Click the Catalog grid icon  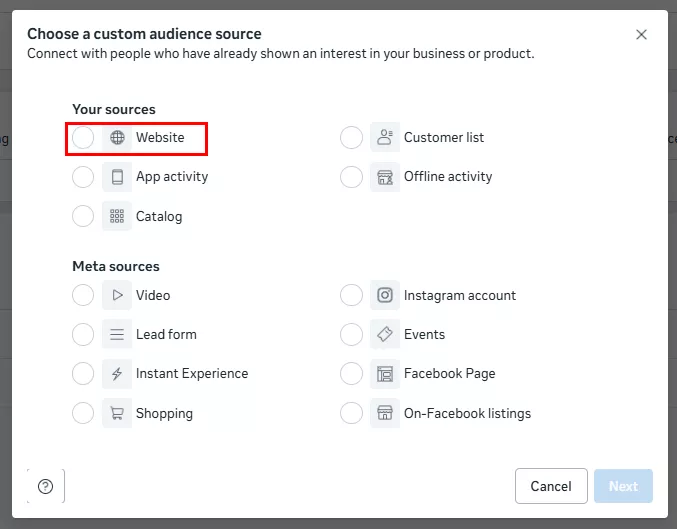tap(117, 216)
